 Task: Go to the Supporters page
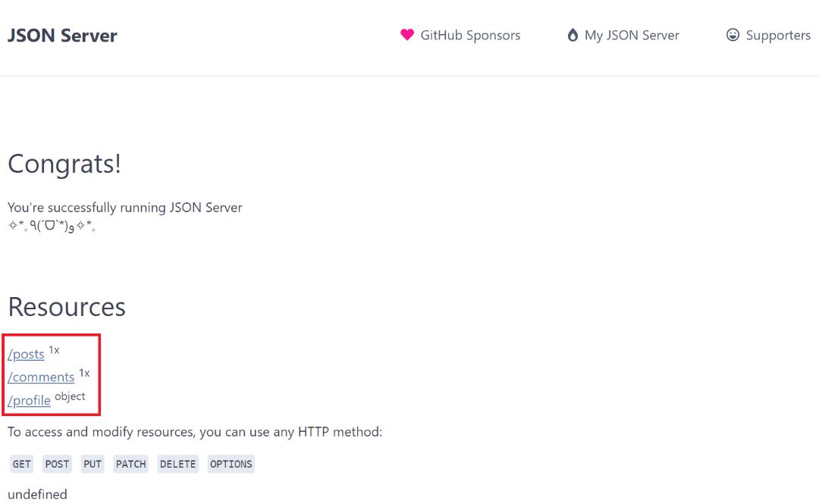tap(778, 35)
